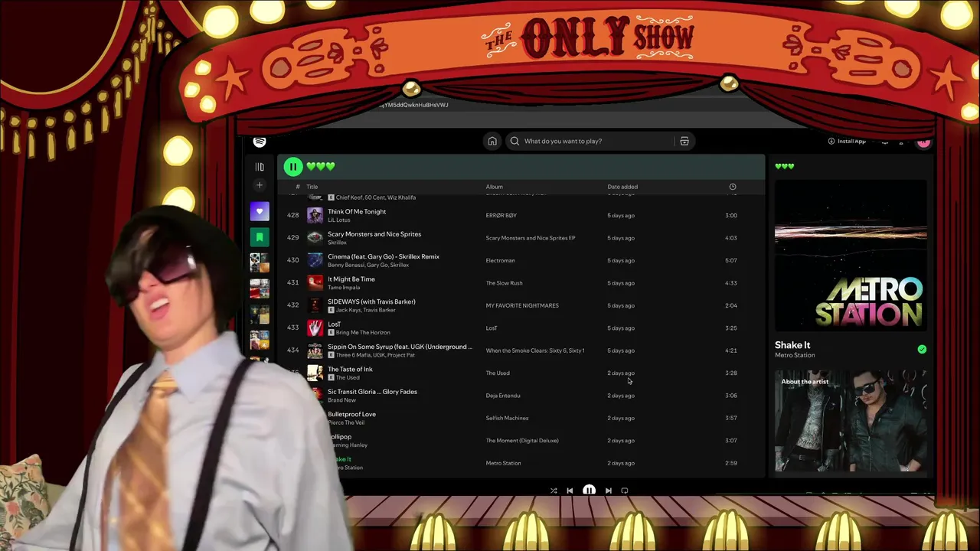980x551 pixels.
Task: Select SIDEWAYS (with Travis Barker) track
Action: [371, 302]
